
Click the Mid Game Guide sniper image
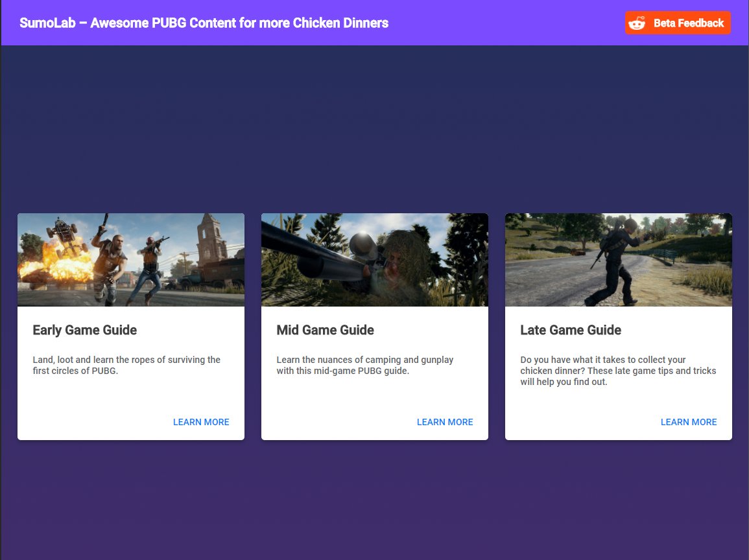375,260
